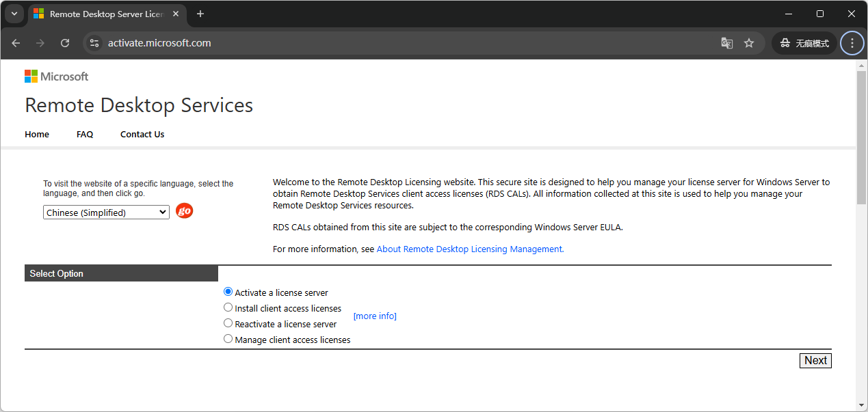Go back using the back arrow

[16, 43]
